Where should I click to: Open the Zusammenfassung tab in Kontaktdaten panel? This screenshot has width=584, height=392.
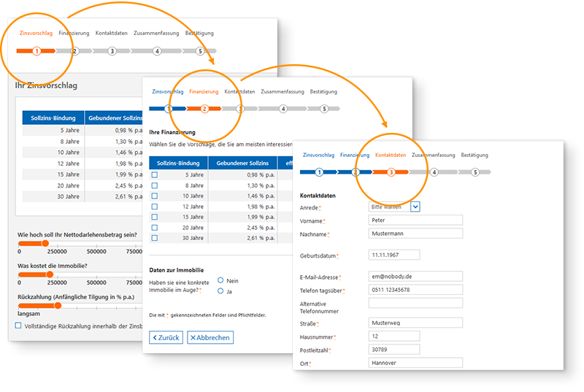click(x=433, y=155)
